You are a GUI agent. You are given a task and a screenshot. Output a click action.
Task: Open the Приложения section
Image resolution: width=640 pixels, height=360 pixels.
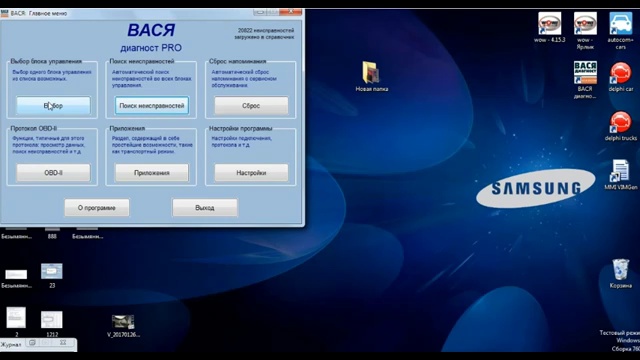(x=152, y=173)
